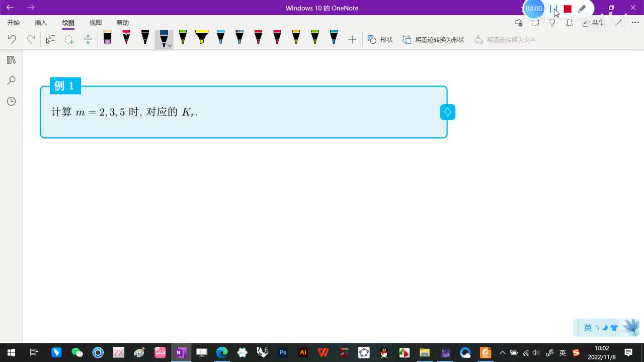Click the Redo arrow in the toolbar
Screen dimensions: 644x362
(x=31, y=39)
